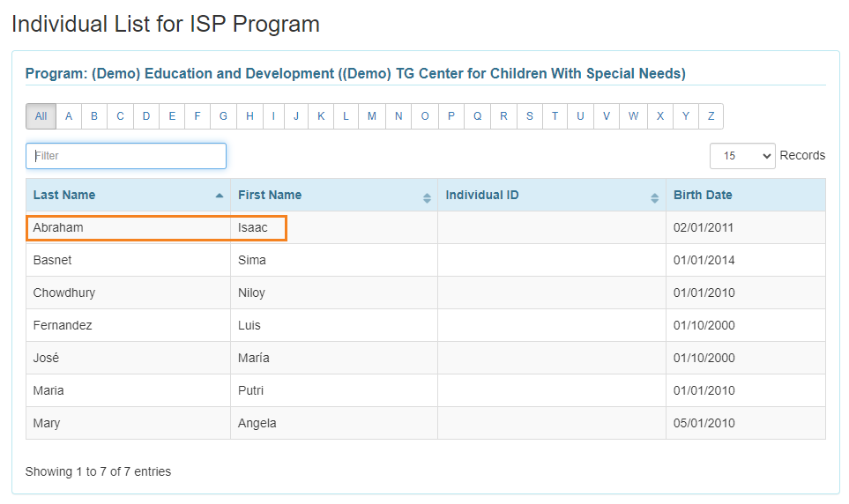Select the Basnet Sima row
This screenshot has width=849, height=504.
[x=426, y=260]
